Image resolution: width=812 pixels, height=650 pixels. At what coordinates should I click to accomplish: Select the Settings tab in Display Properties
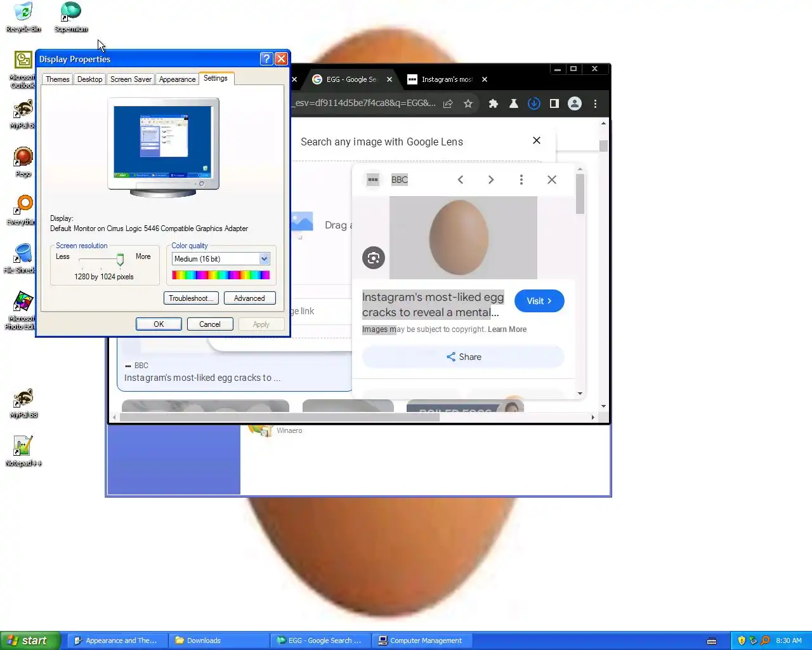point(216,78)
